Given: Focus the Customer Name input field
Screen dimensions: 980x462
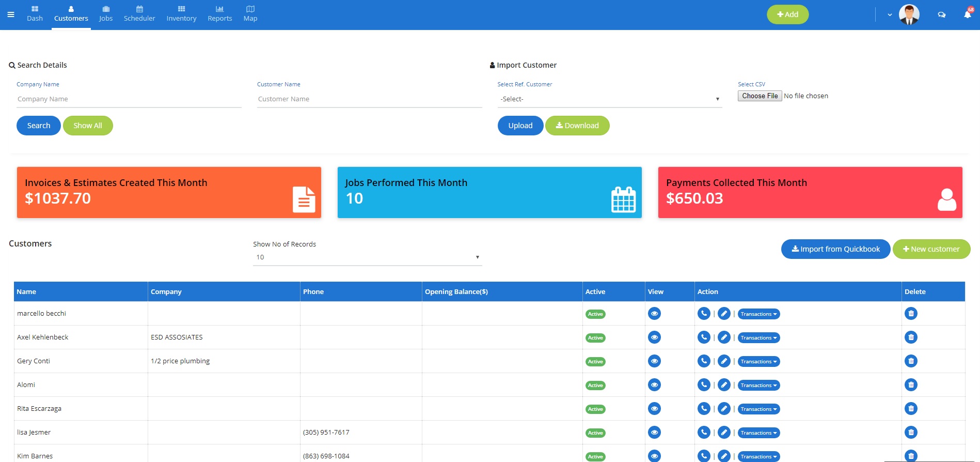Looking at the screenshot, I should click(370, 99).
